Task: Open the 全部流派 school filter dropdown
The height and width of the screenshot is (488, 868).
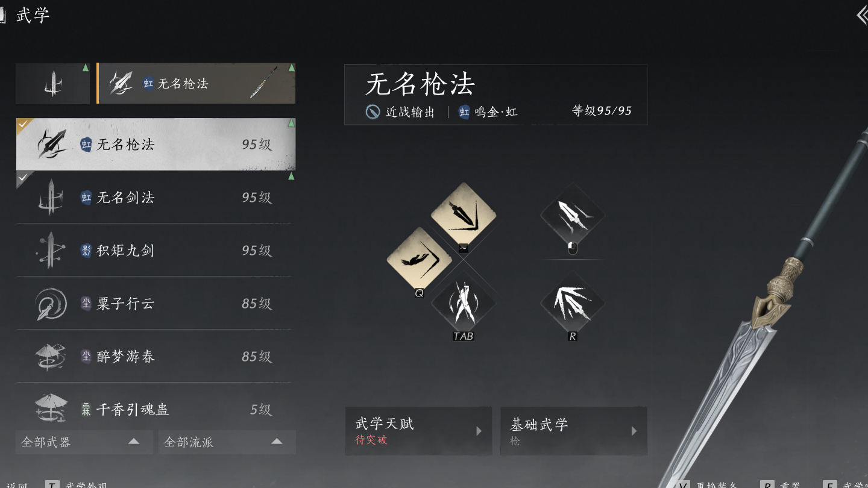Action: (227, 442)
